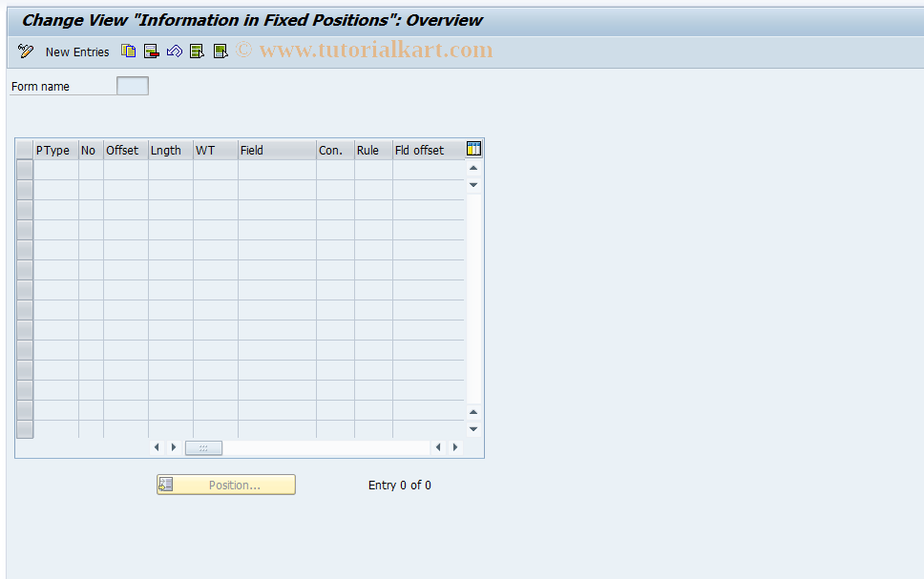This screenshot has width=924, height=579.
Task: Sort by PType column header
Action: [56, 150]
